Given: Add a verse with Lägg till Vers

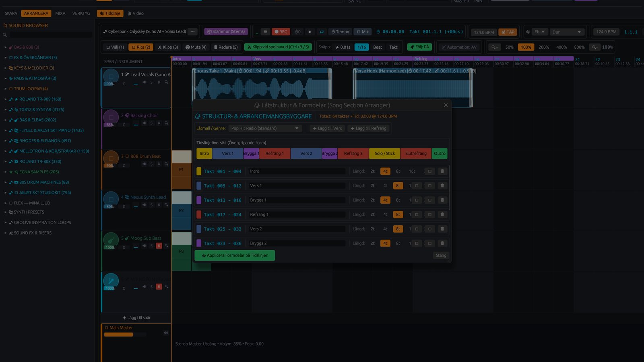Looking at the screenshot, I should point(327,128).
